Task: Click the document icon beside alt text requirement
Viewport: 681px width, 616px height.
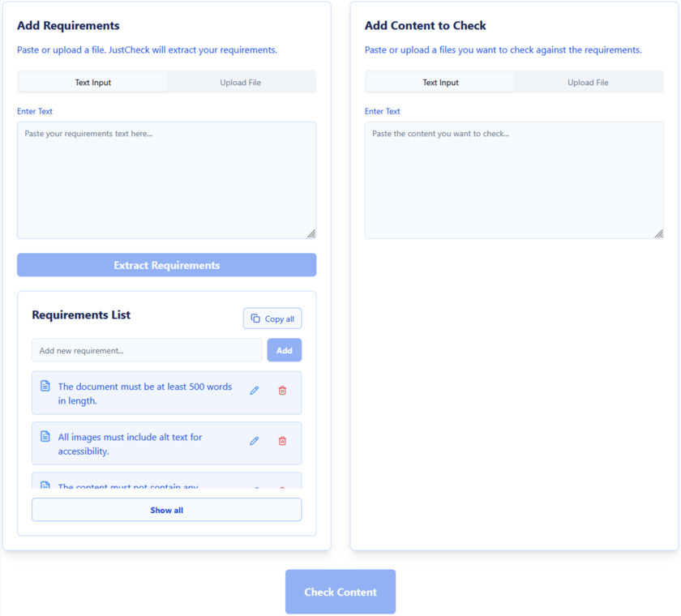Action: (x=45, y=437)
